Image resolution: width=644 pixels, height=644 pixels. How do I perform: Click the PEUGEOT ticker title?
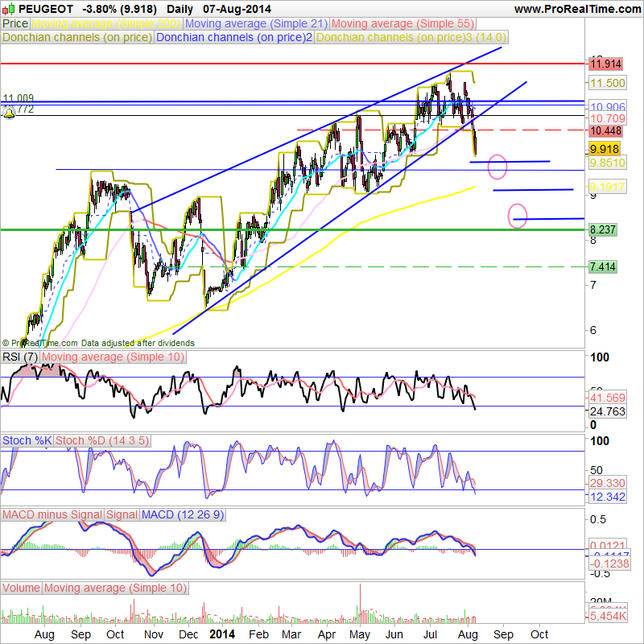point(46,9)
